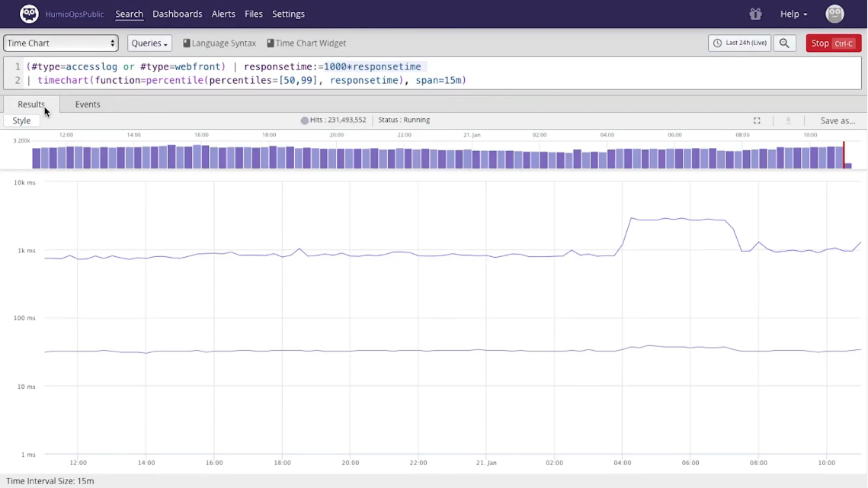Screen dimensions: 868x488
Task: Click into the query editor line 1
Action: (x=443, y=66)
